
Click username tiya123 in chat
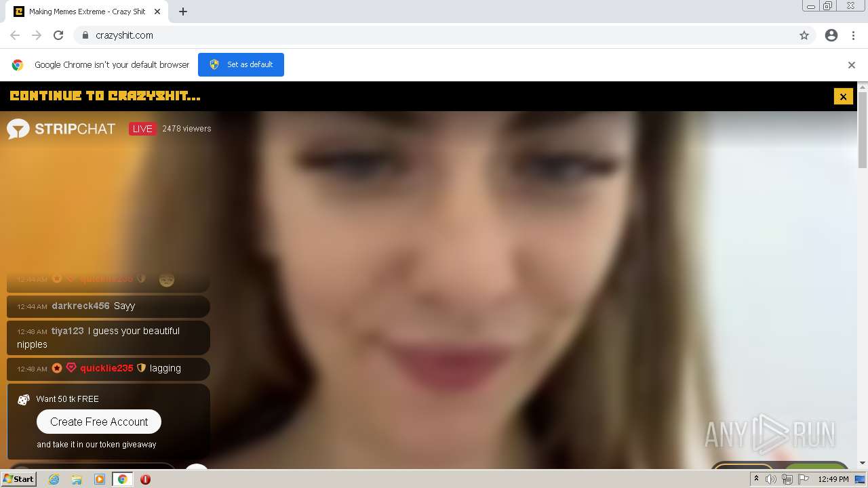tap(68, 331)
